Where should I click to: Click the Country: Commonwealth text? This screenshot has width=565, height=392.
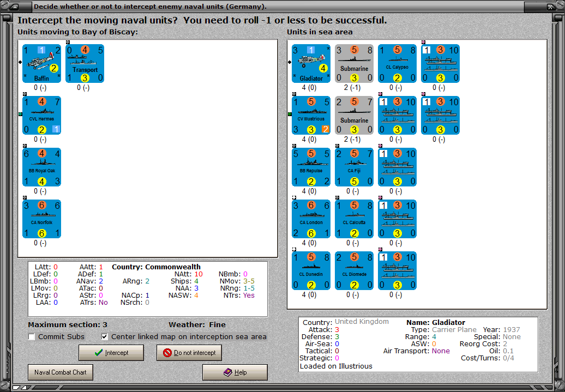pos(156,267)
